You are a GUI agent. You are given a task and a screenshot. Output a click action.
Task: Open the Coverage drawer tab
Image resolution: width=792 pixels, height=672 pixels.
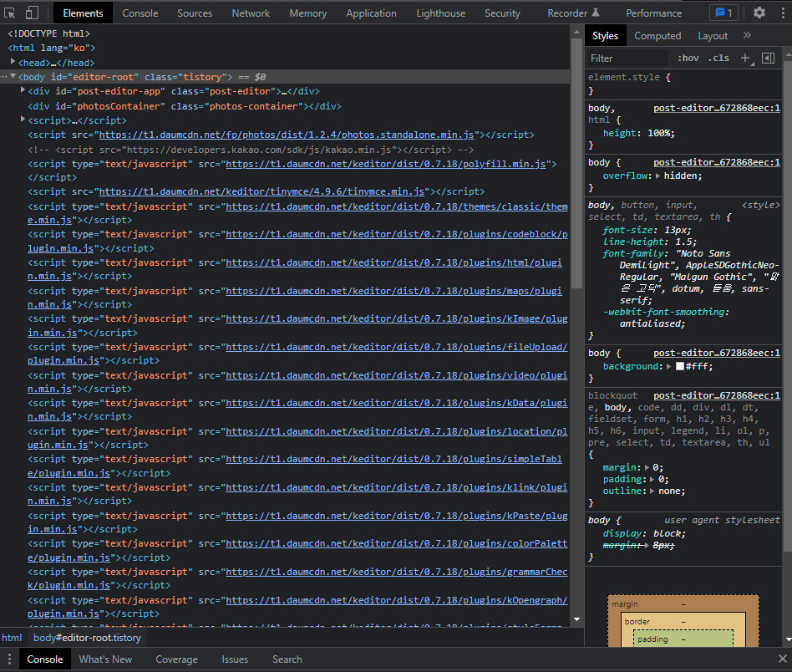[176, 659]
